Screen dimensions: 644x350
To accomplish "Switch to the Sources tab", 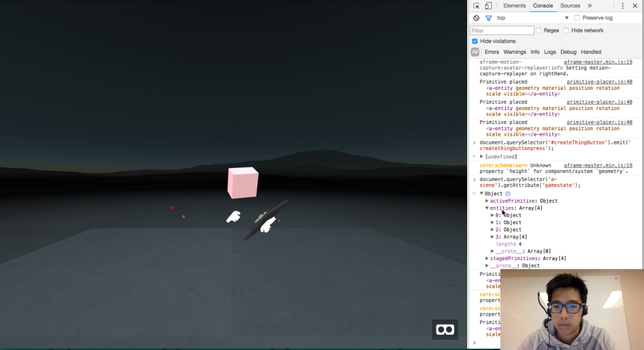I will pyautogui.click(x=570, y=5).
